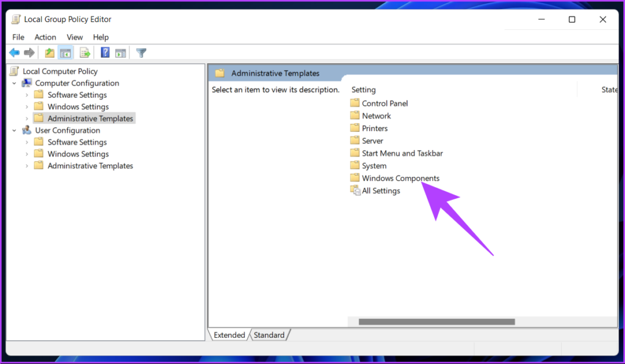
Task: Open the View menu
Action: point(74,37)
